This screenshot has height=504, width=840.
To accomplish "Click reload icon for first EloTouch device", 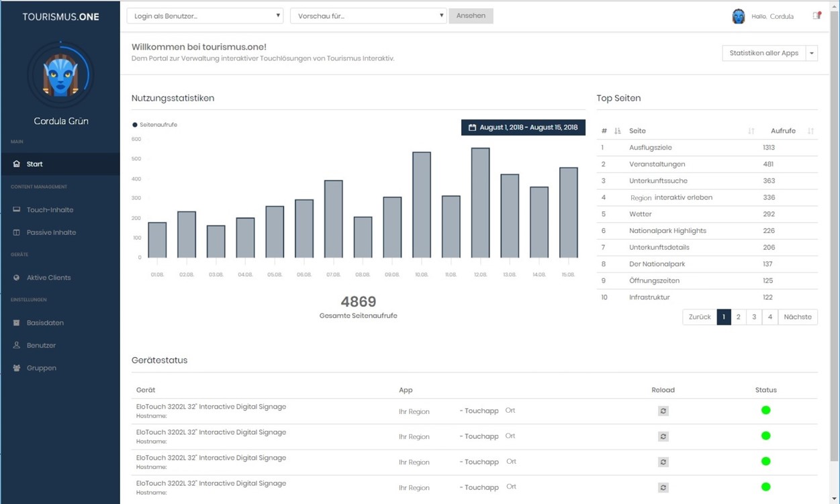I will [x=663, y=411].
